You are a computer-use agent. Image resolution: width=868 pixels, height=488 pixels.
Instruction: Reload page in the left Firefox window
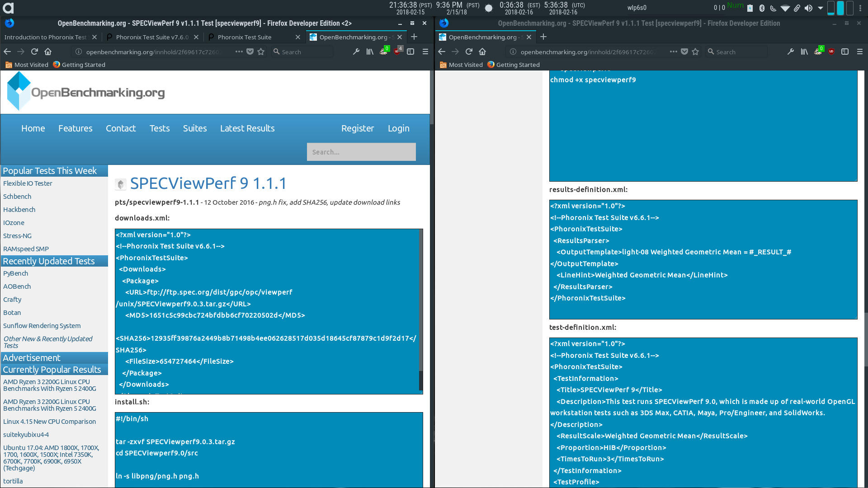[x=34, y=52]
